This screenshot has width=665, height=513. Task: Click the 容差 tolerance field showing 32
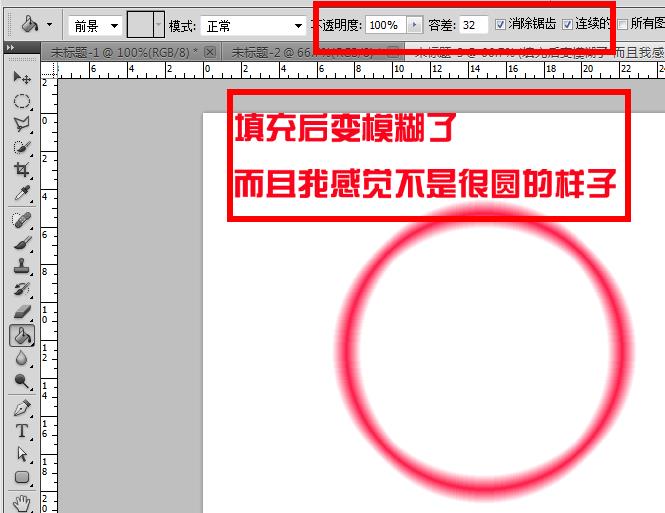click(x=473, y=25)
